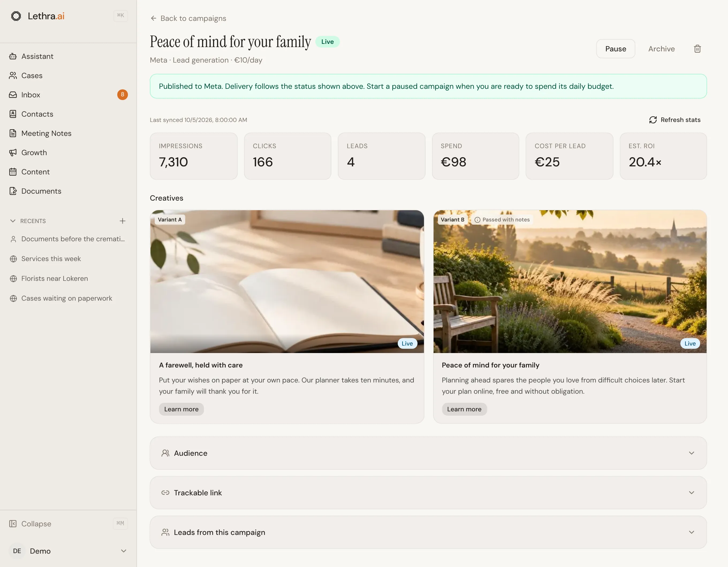This screenshot has width=728, height=567.
Task: Expand the Audience section chevron
Action: (691, 453)
